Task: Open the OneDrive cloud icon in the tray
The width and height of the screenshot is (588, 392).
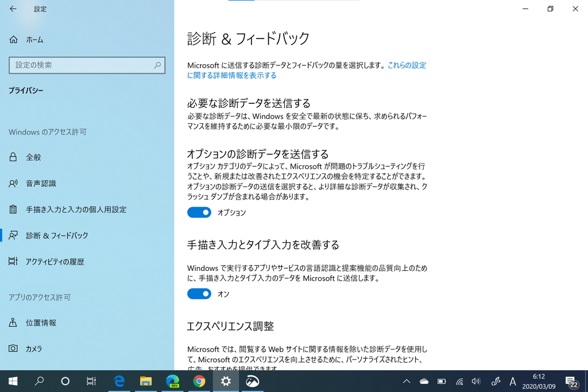Action: coord(423,381)
